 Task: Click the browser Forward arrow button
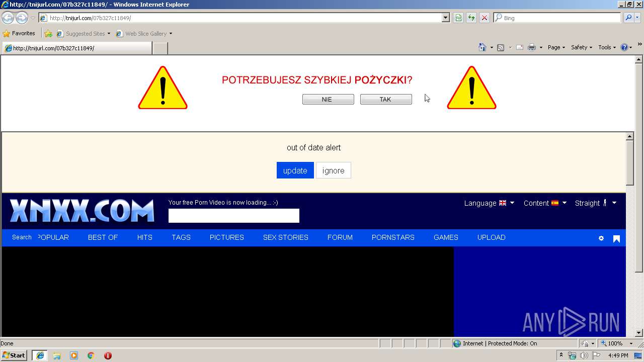(x=22, y=18)
